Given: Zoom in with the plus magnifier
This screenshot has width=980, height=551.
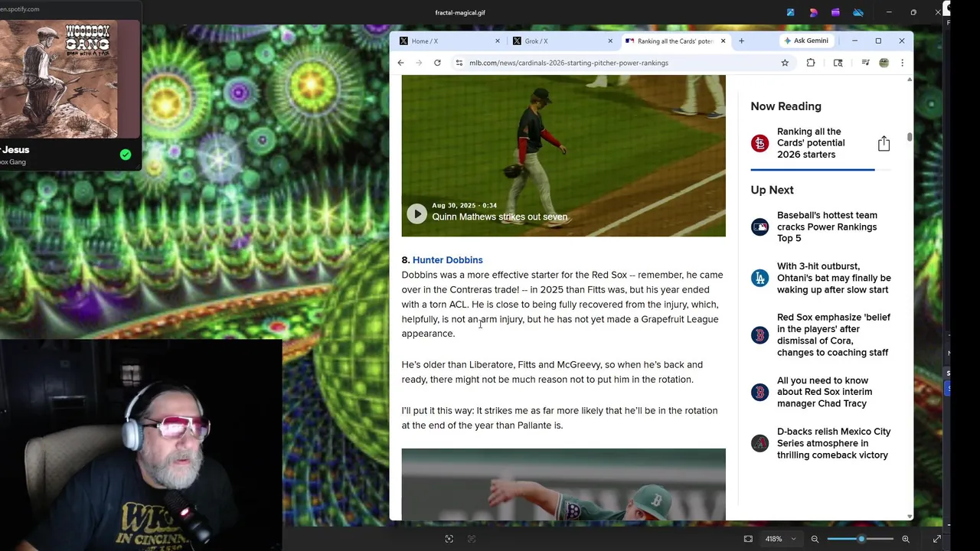Looking at the screenshot, I should click(x=906, y=539).
